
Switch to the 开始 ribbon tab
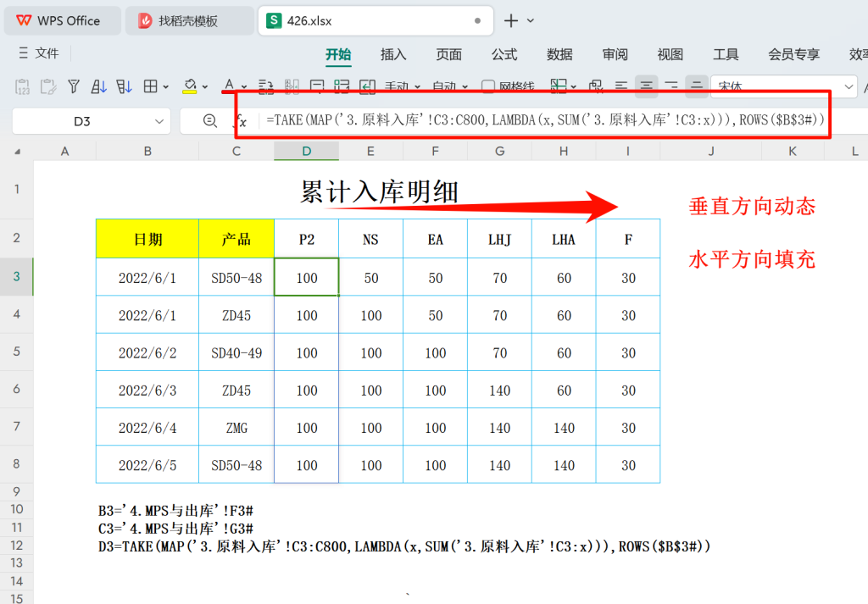click(x=338, y=54)
